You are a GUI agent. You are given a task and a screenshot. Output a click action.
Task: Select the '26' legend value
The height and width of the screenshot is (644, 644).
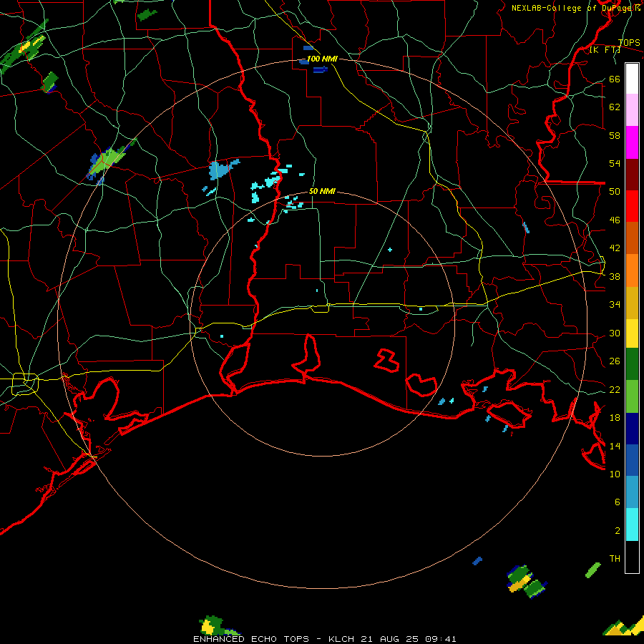point(615,361)
